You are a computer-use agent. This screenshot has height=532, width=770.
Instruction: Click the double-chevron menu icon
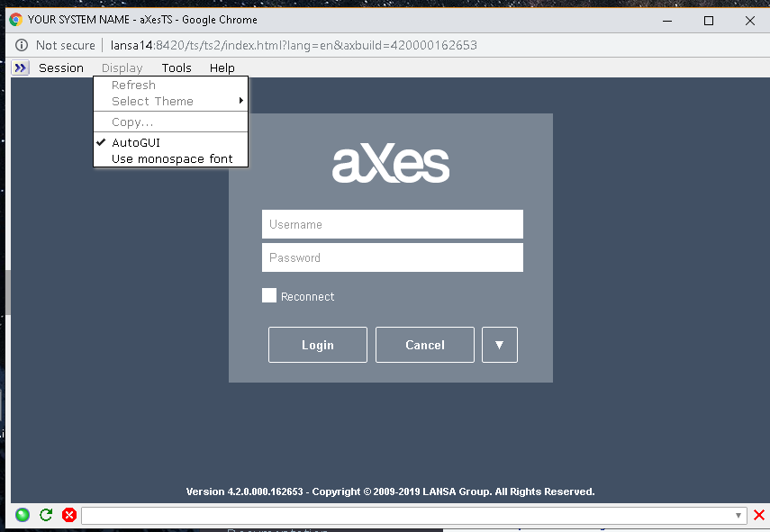(x=19, y=67)
